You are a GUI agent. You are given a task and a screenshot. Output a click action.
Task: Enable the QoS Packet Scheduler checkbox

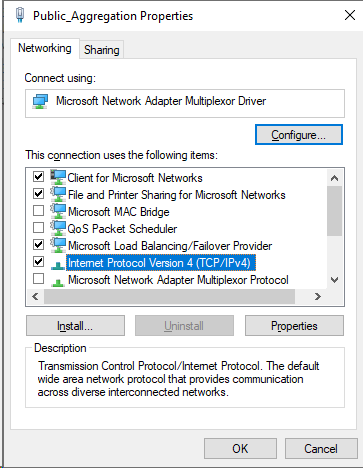[39, 228]
